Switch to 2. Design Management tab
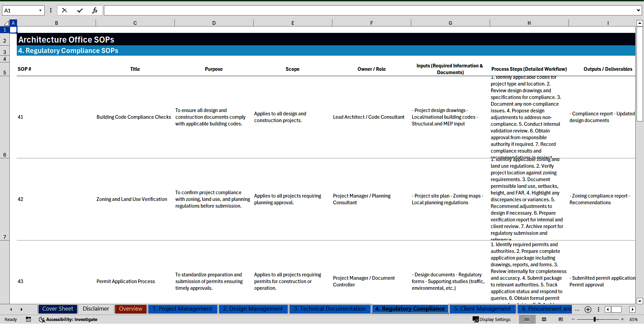Screen dimensions: 644x324 [253, 309]
